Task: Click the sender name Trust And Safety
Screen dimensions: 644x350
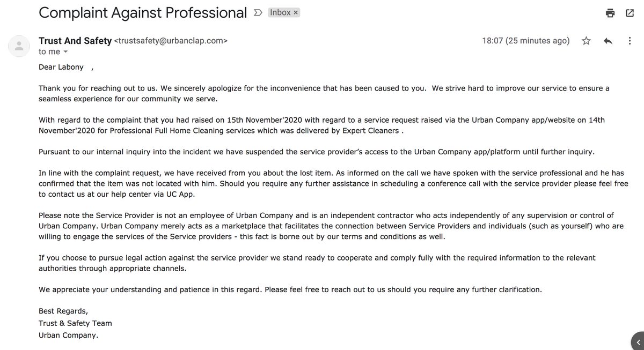Action: (75, 41)
